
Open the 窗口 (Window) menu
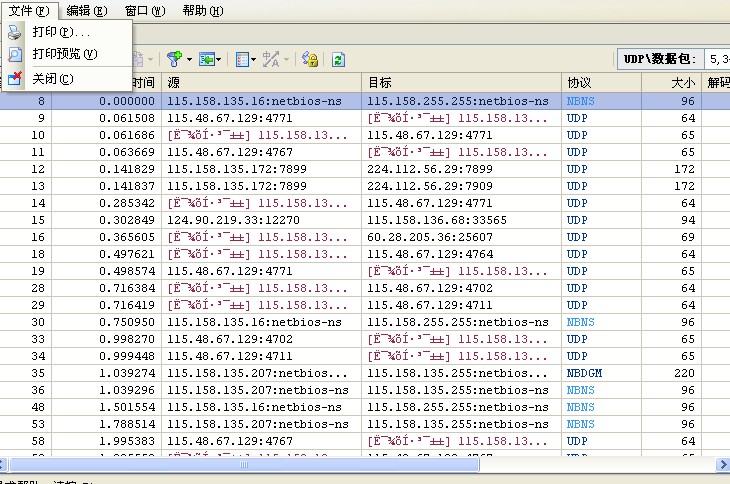(144, 10)
